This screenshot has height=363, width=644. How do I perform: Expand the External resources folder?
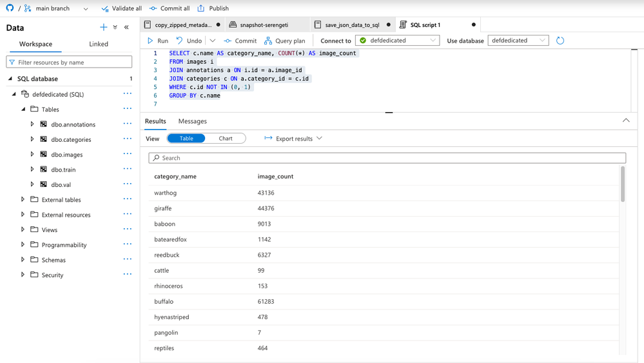click(23, 214)
